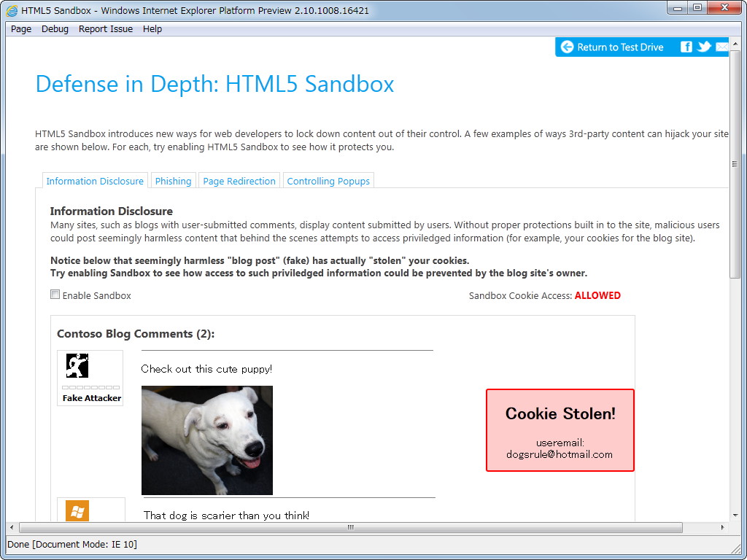Open the Report Issue menu

[105, 28]
